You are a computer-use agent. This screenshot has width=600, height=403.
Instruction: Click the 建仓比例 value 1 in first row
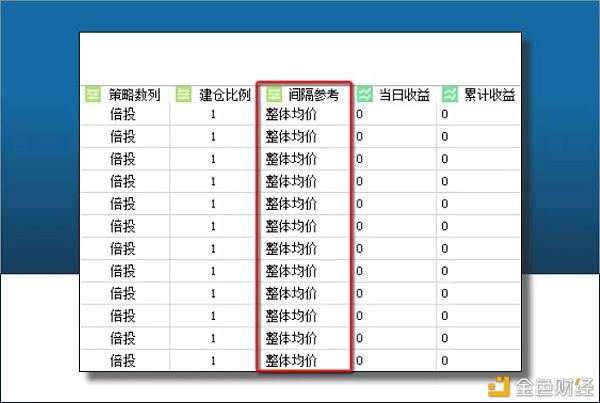pyautogui.click(x=213, y=114)
